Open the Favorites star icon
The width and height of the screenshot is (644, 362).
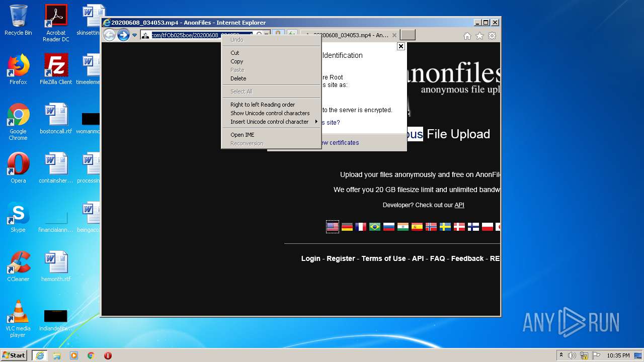[x=480, y=36]
